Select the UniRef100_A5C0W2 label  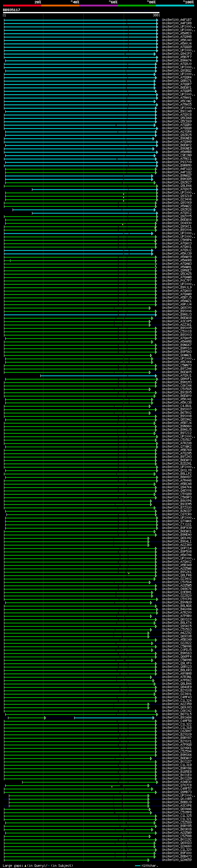[177, 101]
